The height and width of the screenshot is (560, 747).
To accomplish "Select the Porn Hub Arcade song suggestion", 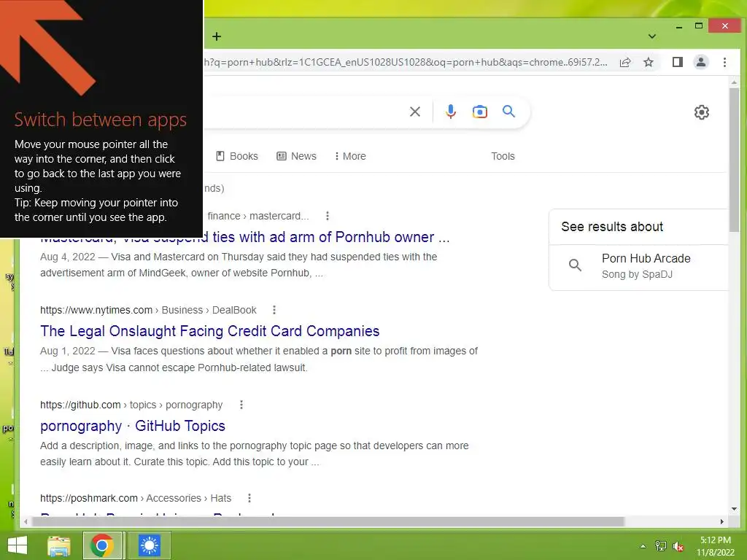I will click(x=638, y=266).
